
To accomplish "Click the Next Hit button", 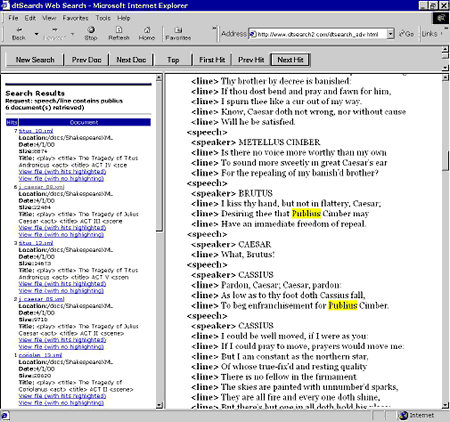I will pos(290,60).
